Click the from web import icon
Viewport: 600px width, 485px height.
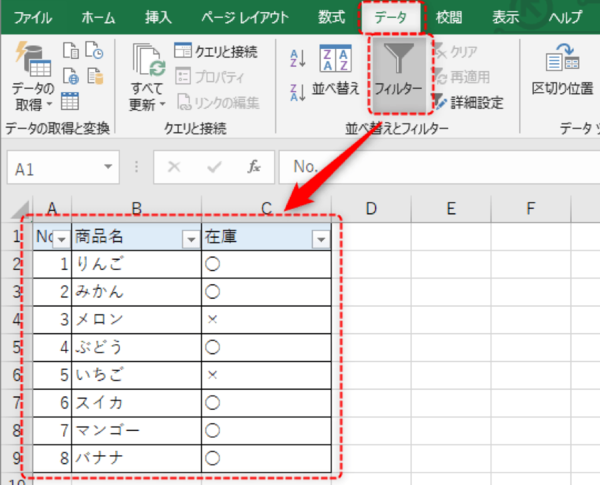coord(71,76)
